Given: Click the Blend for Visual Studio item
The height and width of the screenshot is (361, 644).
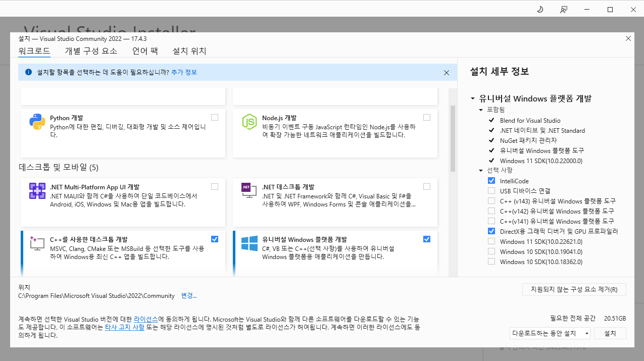Looking at the screenshot, I should pyautogui.click(x=530, y=120).
